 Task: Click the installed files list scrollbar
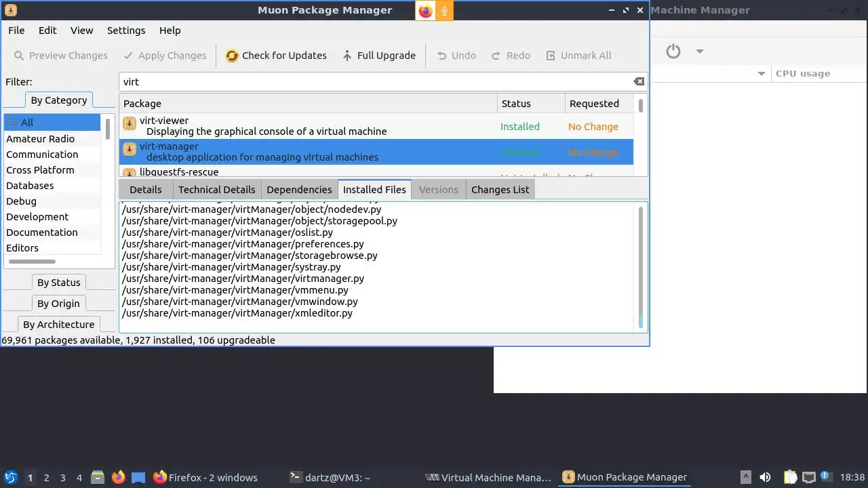pyautogui.click(x=641, y=266)
